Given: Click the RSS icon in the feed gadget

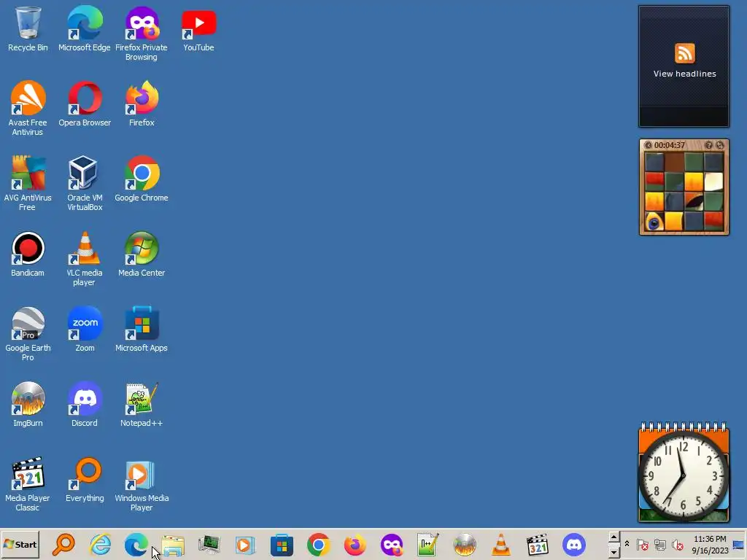Looking at the screenshot, I should coord(684,52).
